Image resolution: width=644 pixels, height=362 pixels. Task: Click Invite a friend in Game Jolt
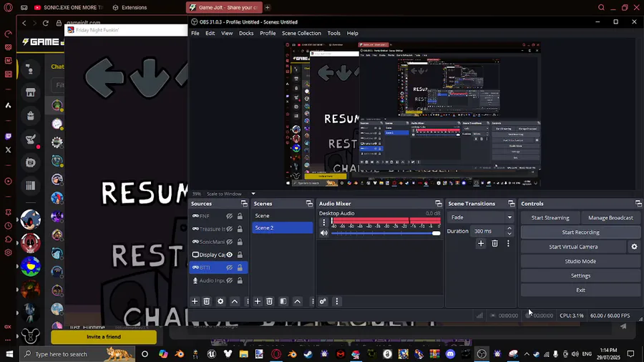click(x=104, y=337)
